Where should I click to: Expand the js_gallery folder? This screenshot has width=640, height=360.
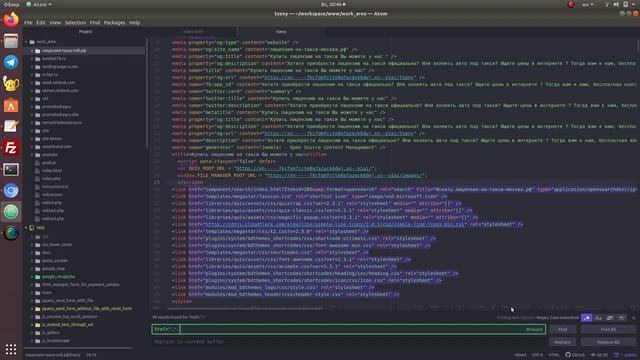33,332
